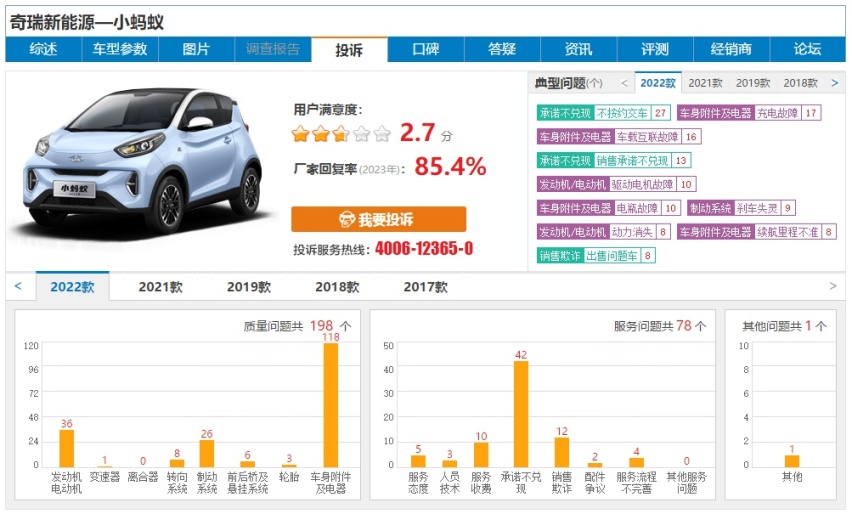Screen dimensions: 852x514
Task: Click the 人员技术 bar (3)
Action: 450,463
